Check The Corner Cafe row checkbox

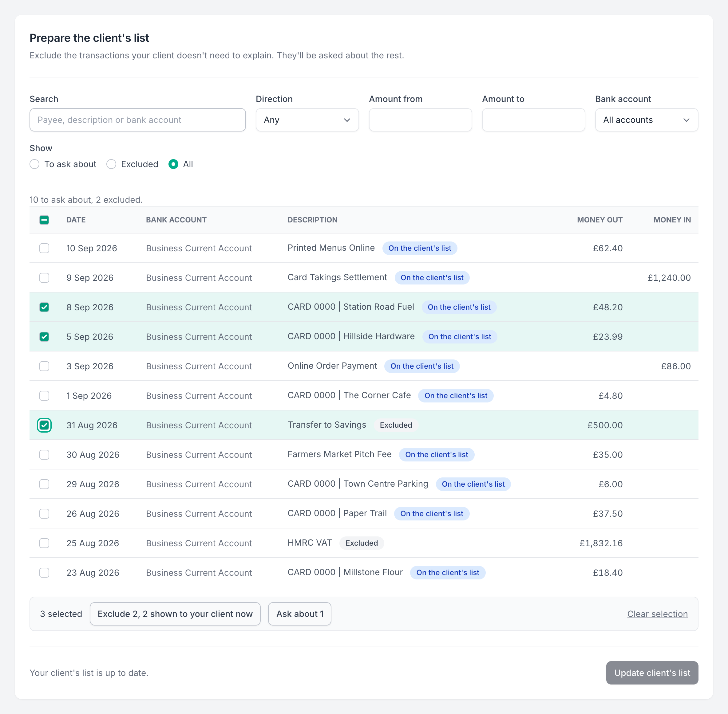(x=44, y=396)
